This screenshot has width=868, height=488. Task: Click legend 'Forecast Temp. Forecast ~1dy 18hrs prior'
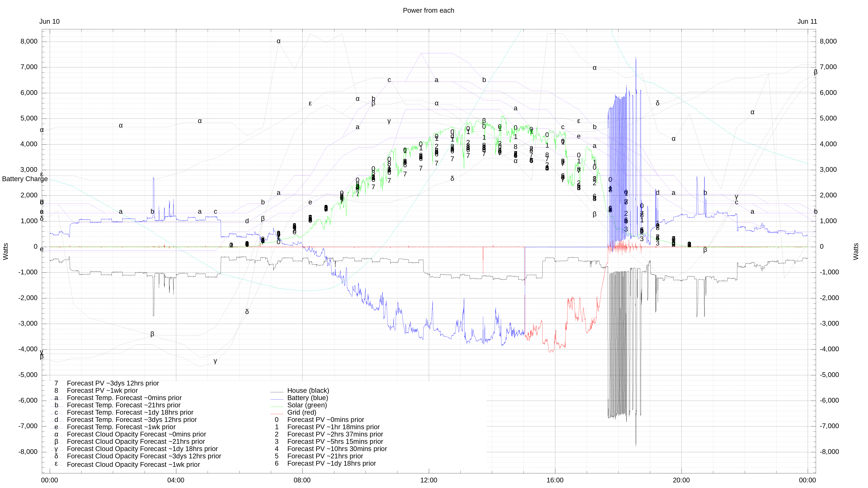pyautogui.click(x=130, y=412)
